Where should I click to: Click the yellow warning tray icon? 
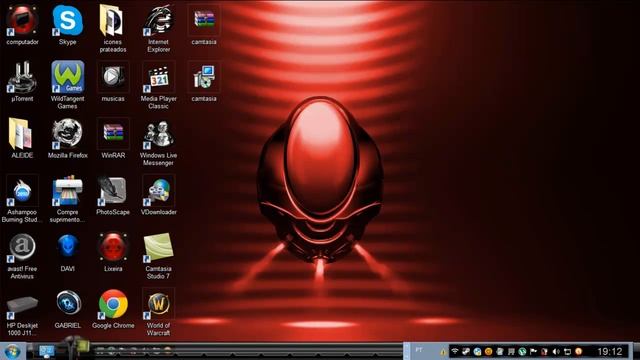(x=443, y=352)
